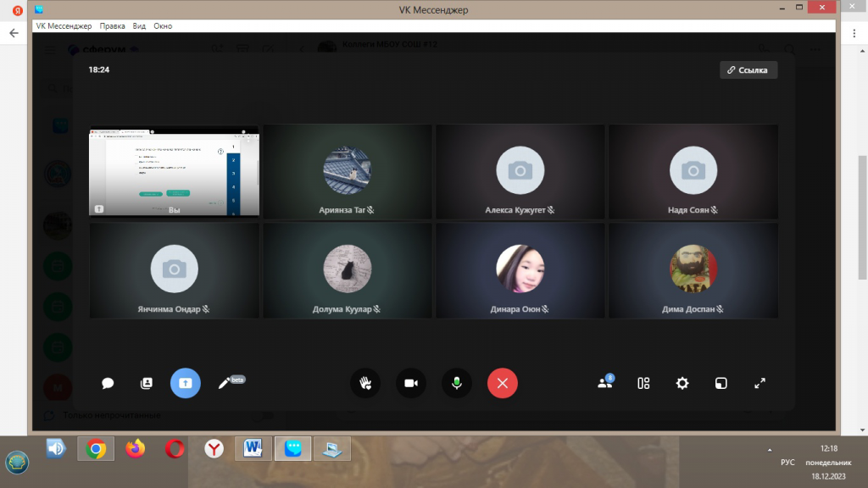Click your shared screen preview tile
868x488 pixels.
[x=174, y=170]
